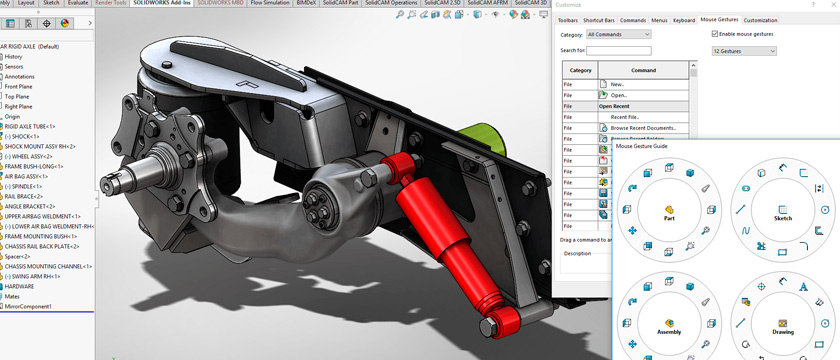Viewport: 840px width, 360px height.
Task: Click the Display Style cube icon
Action: 477,14
